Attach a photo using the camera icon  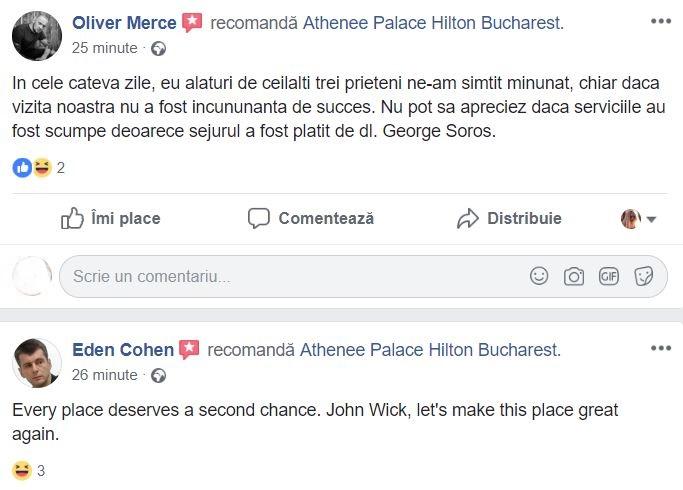[x=574, y=276]
